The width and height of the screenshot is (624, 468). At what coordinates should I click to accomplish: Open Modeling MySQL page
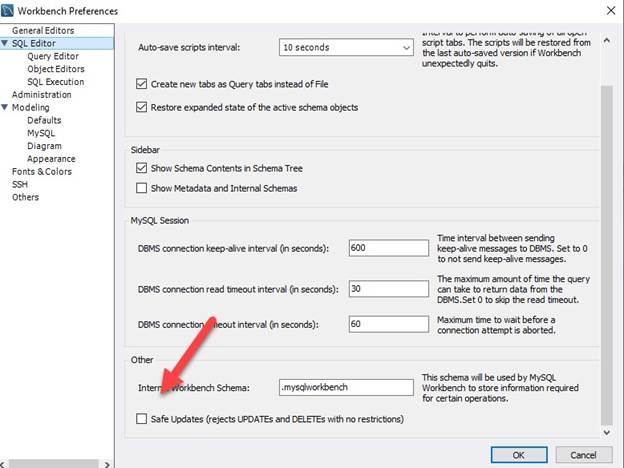41,133
